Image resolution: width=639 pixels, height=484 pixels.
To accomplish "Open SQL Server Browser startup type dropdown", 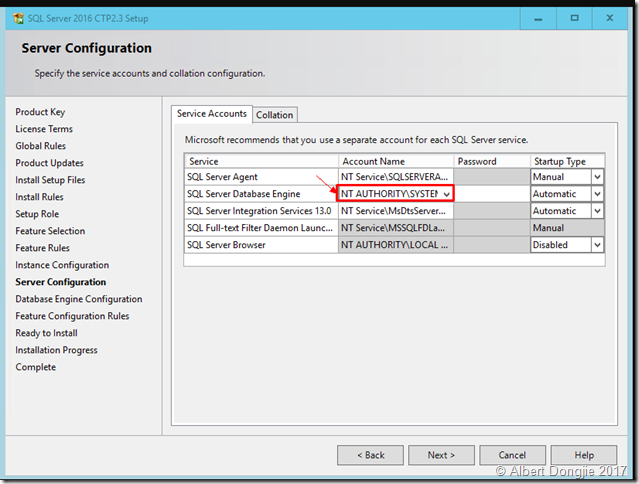I will 597,245.
